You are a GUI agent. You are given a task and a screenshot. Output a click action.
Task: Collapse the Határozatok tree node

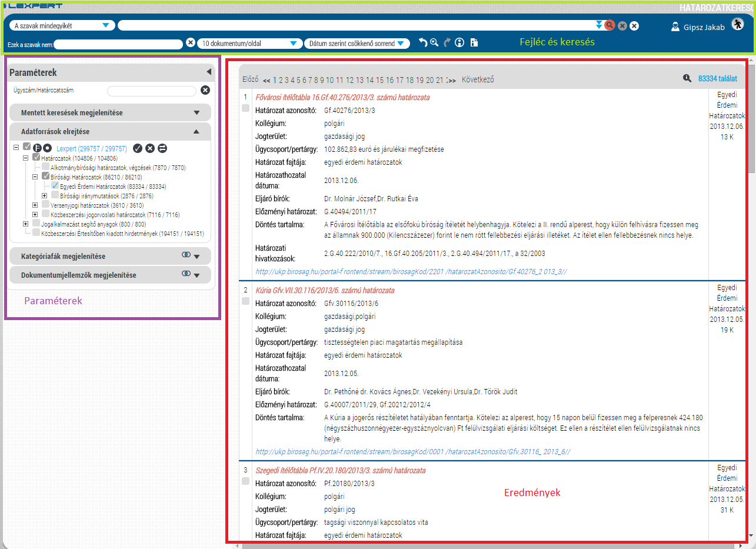(26, 158)
